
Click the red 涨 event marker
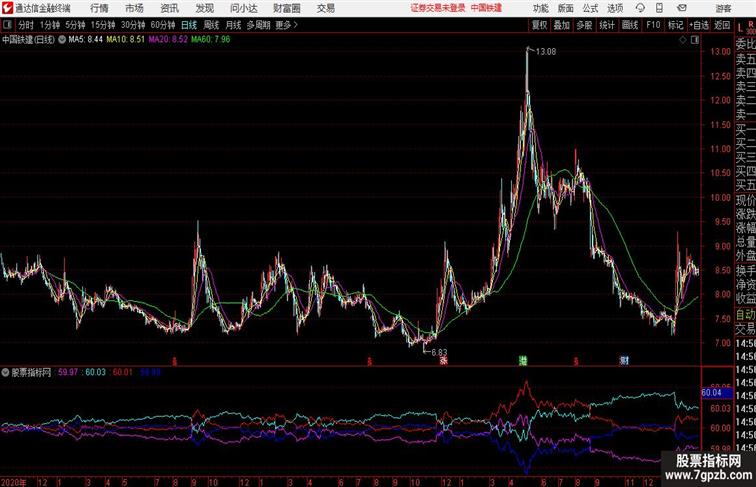click(444, 360)
